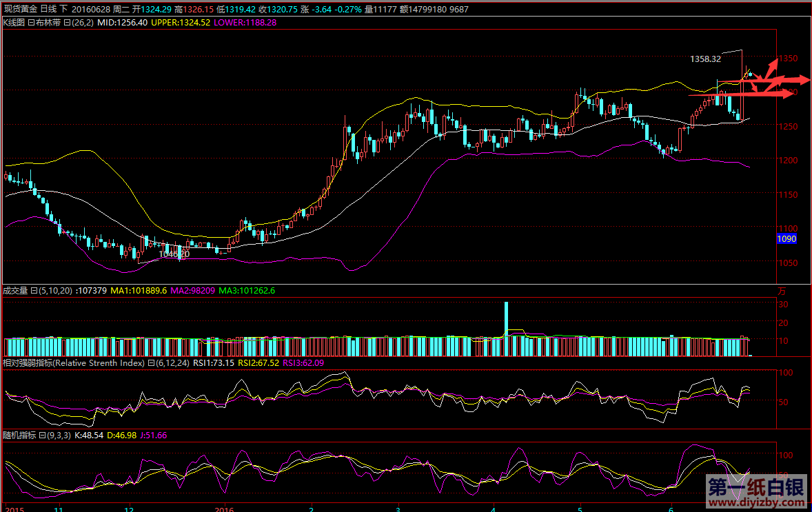Viewport: 812px width, 512px height.
Task: Click the 第一纸白银 watermark logo
Action: point(756,488)
